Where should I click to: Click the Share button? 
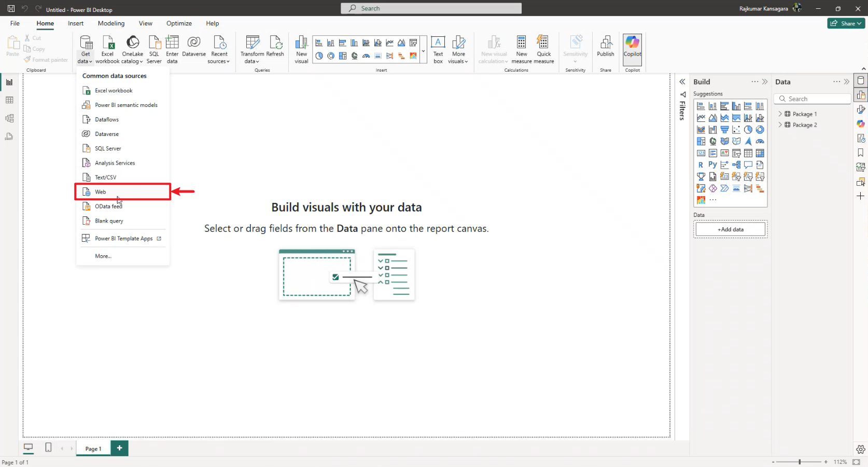coord(846,23)
